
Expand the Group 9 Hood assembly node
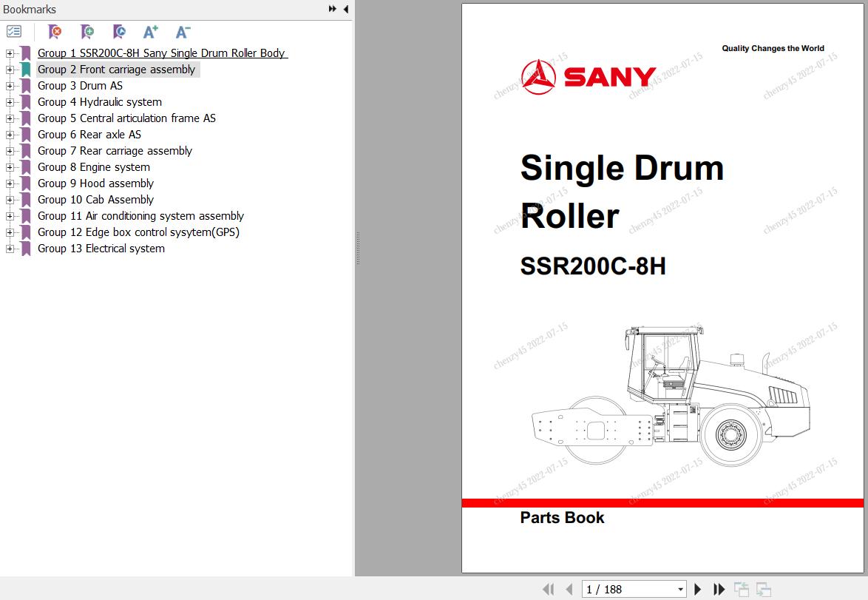pos(10,184)
